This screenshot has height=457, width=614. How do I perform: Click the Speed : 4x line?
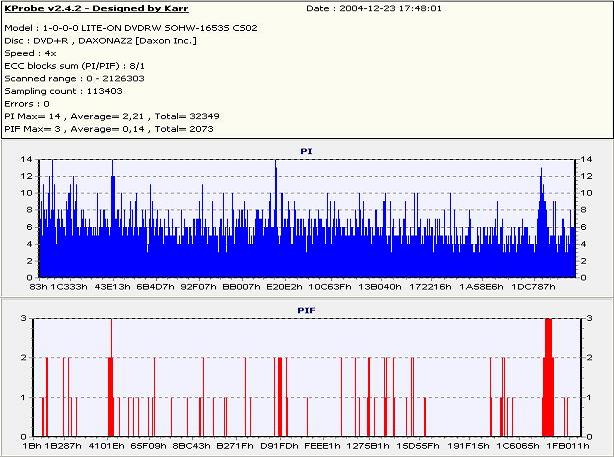[30, 53]
